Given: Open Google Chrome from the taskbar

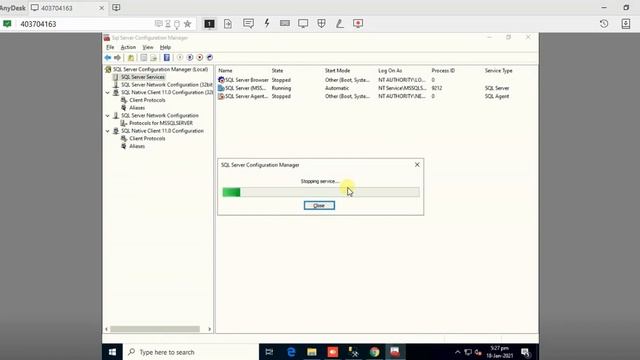Looking at the screenshot, I should click(x=374, y=352).
